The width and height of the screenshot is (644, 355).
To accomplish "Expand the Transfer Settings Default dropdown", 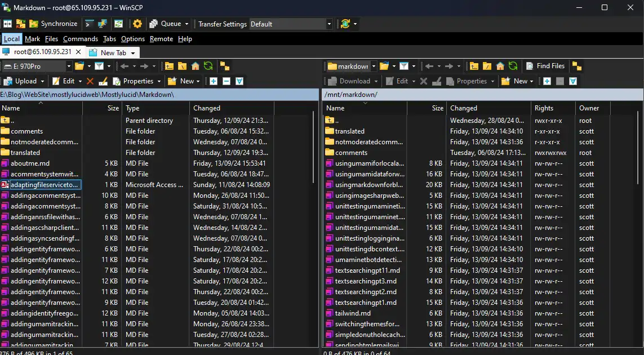I will (328, 24).
